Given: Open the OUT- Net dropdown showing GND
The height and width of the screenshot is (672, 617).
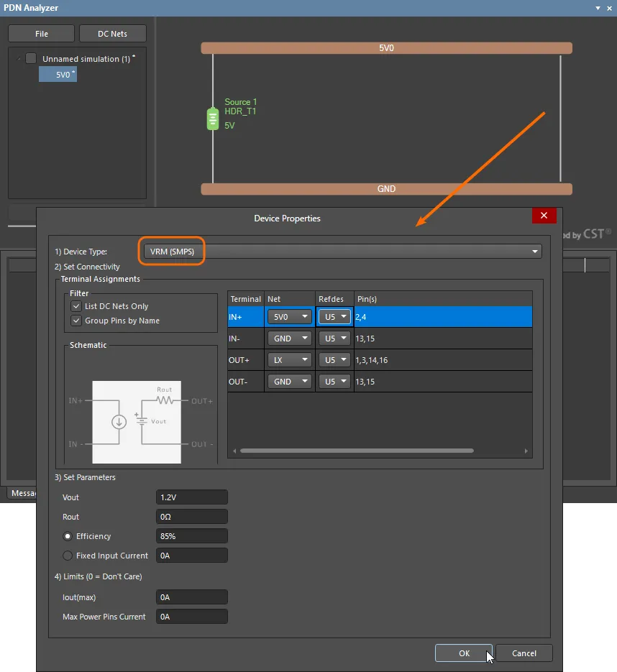Looking at the screenshot, I should [290, 382].
